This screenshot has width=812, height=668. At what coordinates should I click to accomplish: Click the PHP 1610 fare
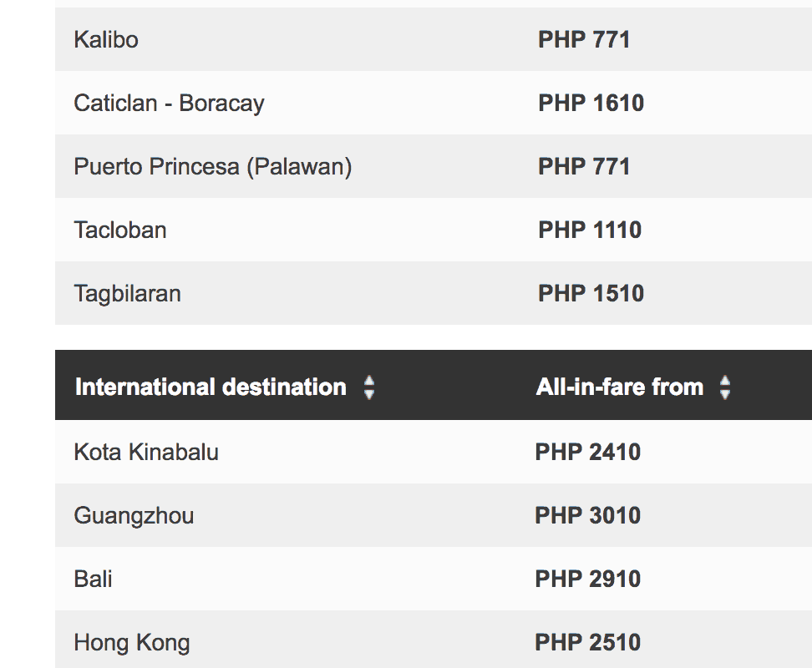pyautogui.click(x=591, y=103)
